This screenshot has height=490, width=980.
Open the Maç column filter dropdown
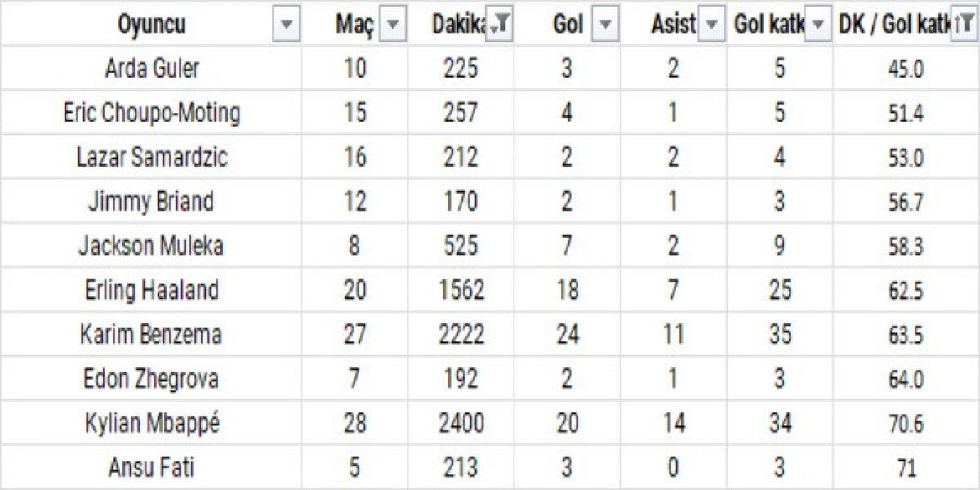tap(393, 25)
